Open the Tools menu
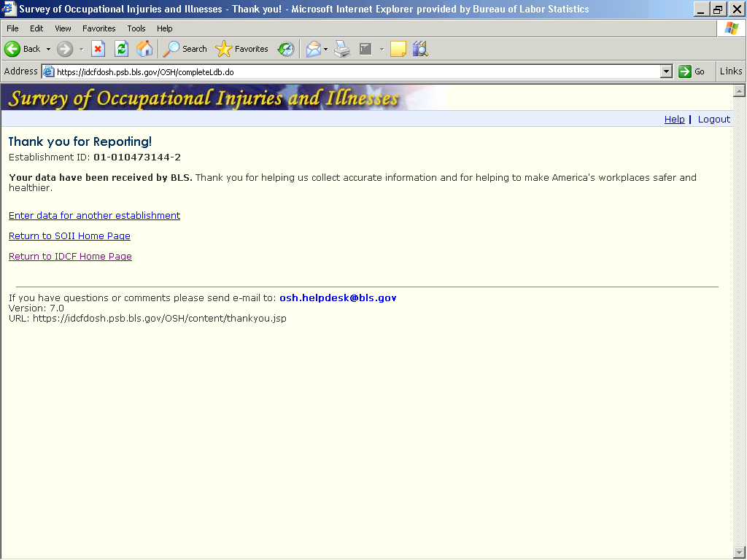The height and width of the screenshot is (560, 747). [136, 28]
